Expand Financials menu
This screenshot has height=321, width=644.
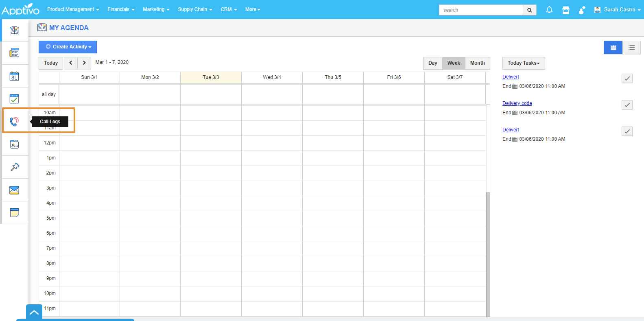click(x=121, y=9)
